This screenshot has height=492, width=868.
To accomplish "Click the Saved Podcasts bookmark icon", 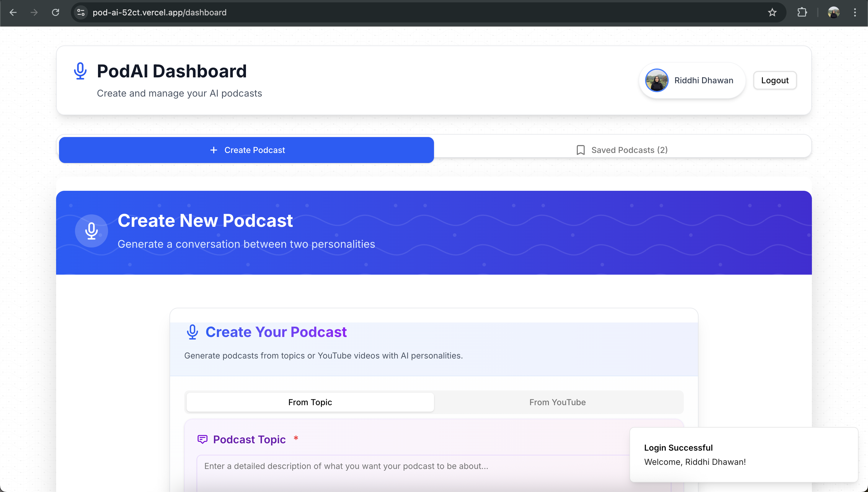I will pos(580,150).
